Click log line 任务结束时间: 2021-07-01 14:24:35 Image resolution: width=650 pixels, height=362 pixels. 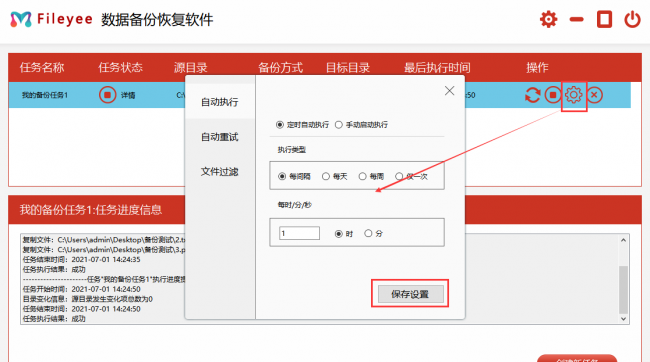coord(82,260)
